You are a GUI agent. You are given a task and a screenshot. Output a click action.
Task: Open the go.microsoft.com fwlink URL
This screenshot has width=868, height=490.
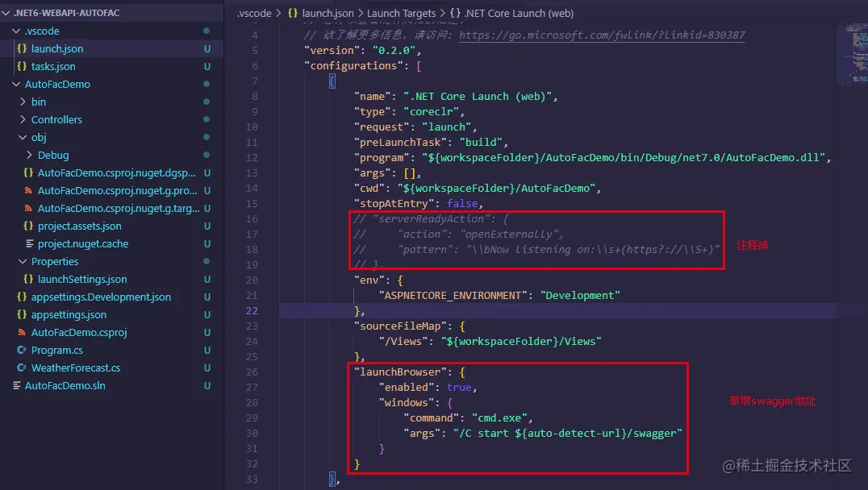602,35
